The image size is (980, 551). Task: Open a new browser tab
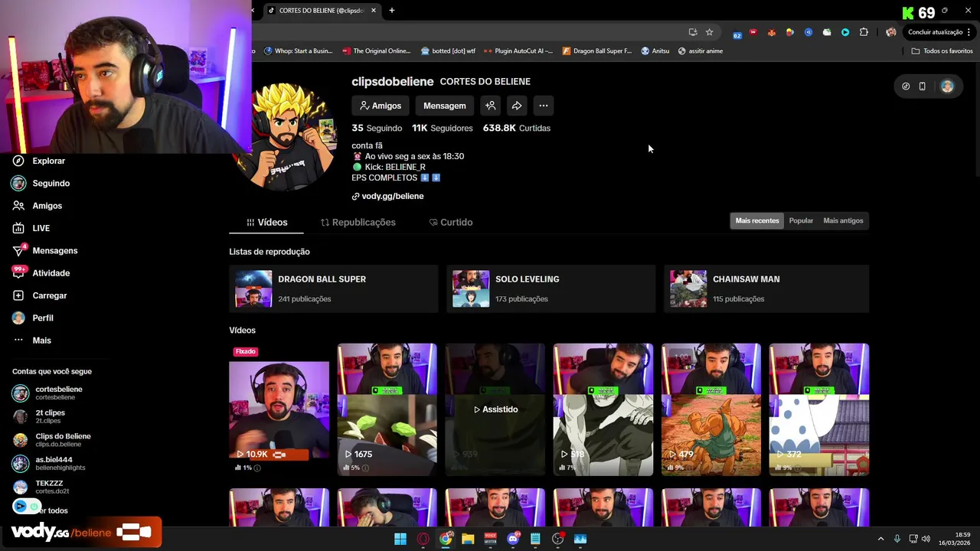click(391, 11)
